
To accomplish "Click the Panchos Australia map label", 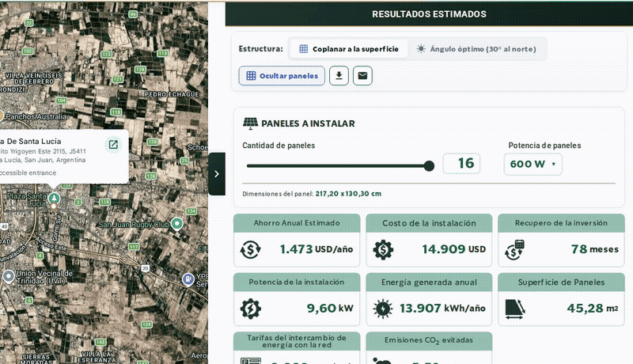I will coord(36,116).
